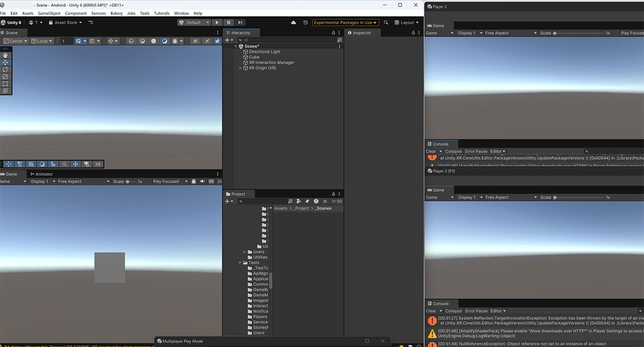
Task: Toggle Project panel lock
Action: pyautogui.click(x=333, y=194)
